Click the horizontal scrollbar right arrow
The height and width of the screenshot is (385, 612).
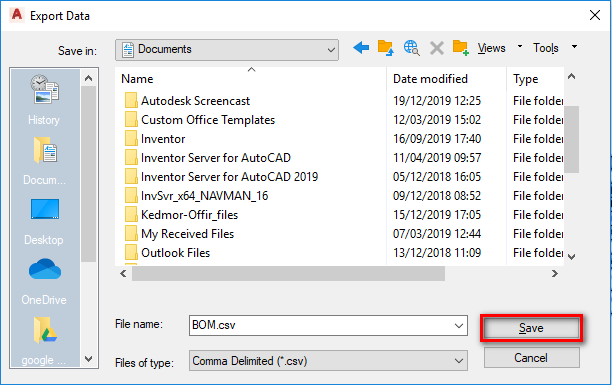point(555,274)
